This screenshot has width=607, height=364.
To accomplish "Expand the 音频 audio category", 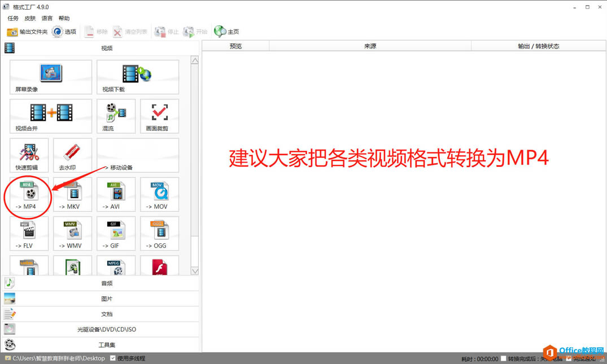I will click(x=106, y=283).
